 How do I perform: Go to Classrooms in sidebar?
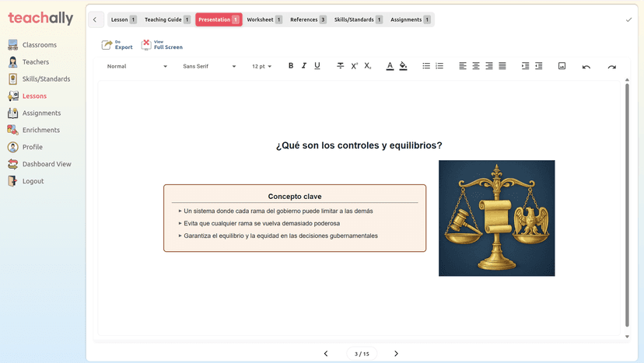click(33, 45)
